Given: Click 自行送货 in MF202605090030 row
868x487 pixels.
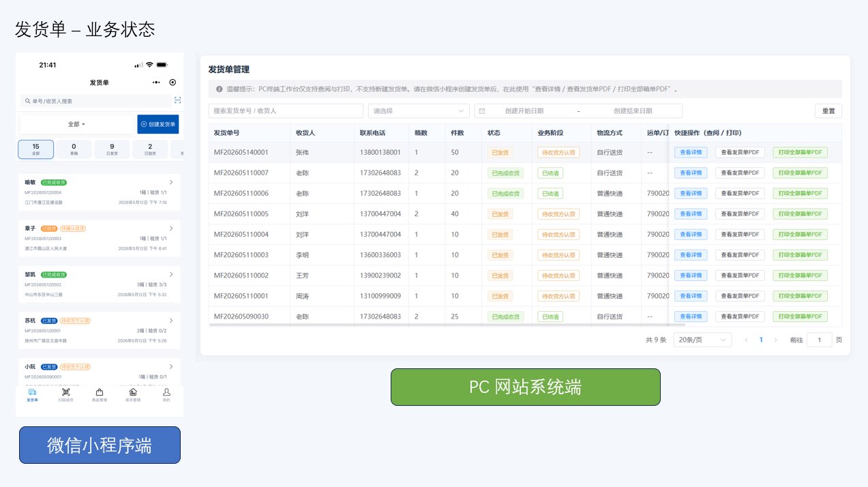Looking at the screenshot, I should coord(610,316).
